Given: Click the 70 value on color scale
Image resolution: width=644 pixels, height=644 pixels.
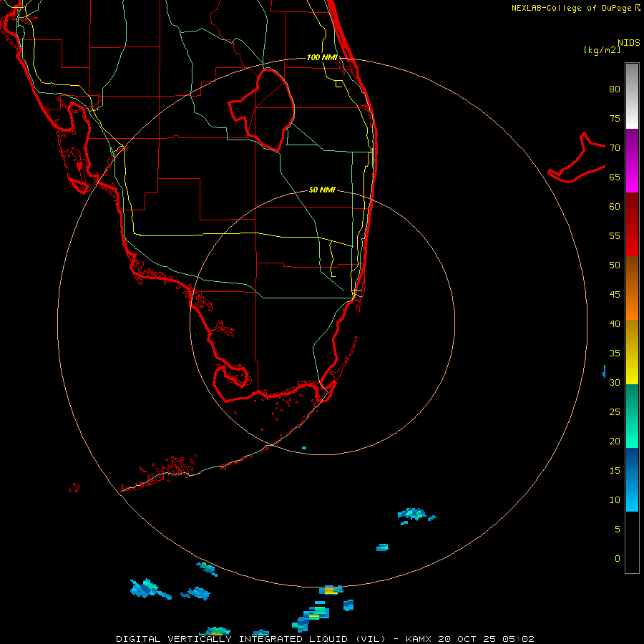Looking at the screenshot, I should click(x=615, y=148).
